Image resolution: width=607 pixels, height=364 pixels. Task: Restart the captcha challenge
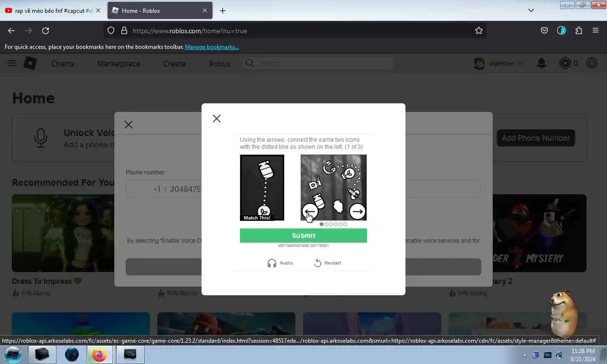tap(327, 263)
